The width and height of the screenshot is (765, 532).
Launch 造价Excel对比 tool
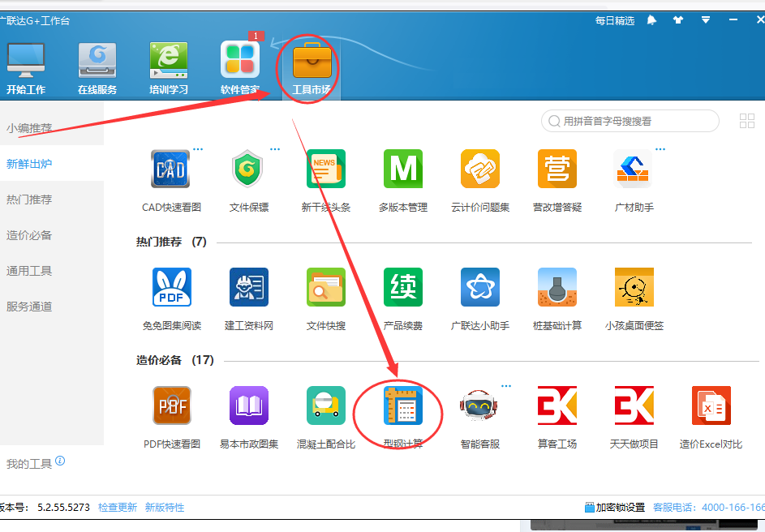[711, 405]
